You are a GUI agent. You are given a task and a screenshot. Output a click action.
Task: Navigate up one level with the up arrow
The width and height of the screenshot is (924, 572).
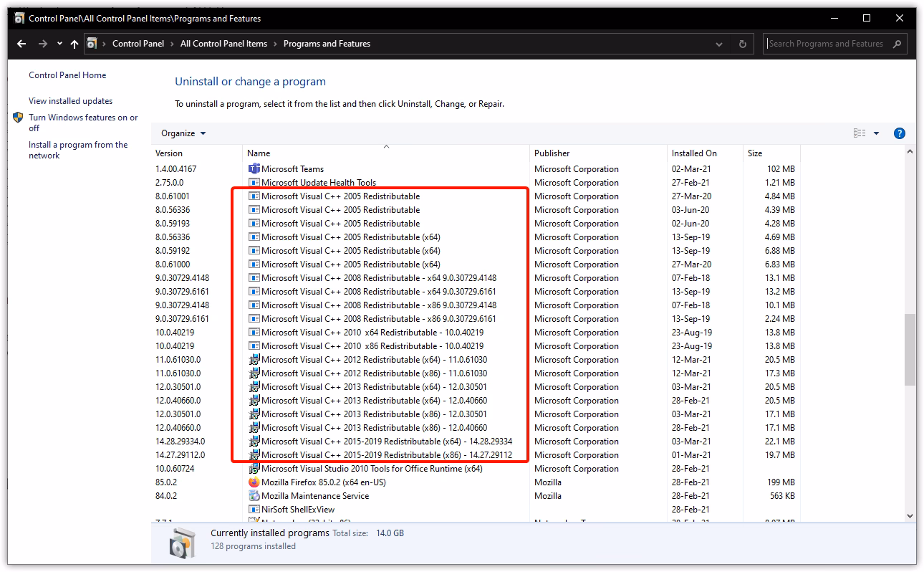(74, 44)
